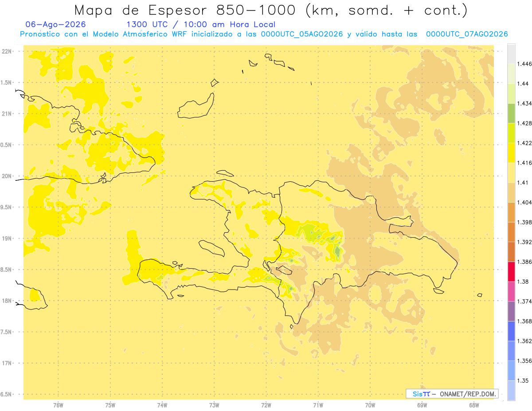Click the color bar label '1.398'
This screenshot has width=532, height=411.
point(524,222)
